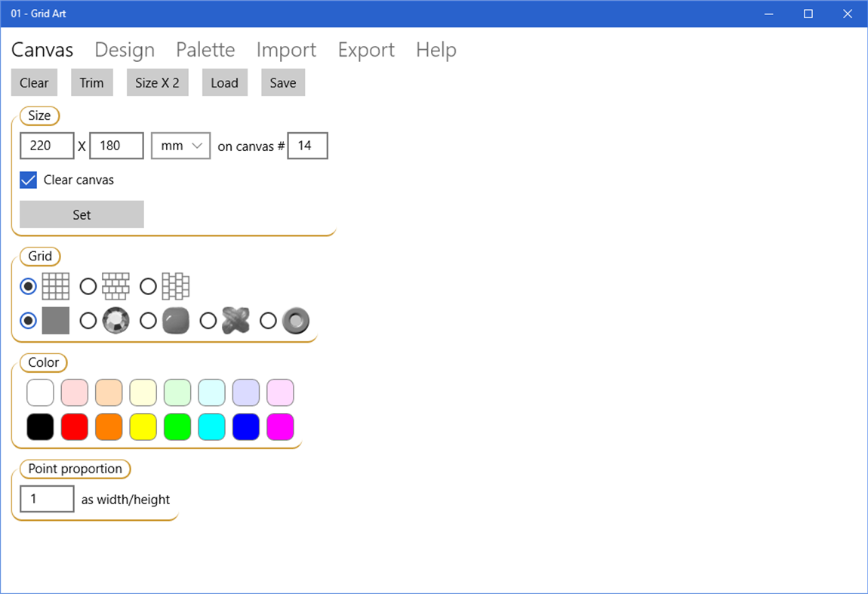Screen dimensions: 868x594
Task: Activate the radio button beside the cross-stitch shape
Action: [x=208, y=320]
